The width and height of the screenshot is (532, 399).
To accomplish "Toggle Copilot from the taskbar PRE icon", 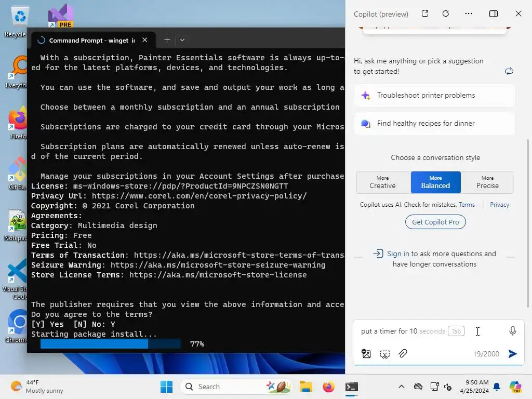I will 515,387.
